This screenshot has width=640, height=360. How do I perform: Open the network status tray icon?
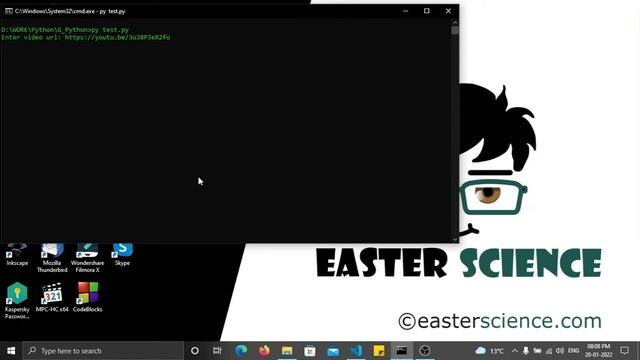(x=549, y=351)
